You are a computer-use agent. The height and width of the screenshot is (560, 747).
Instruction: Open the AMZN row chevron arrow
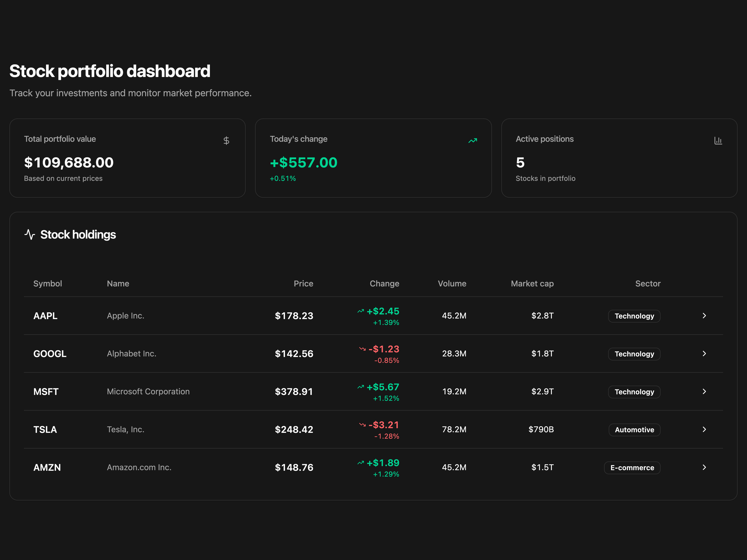(x=704, y=467)
